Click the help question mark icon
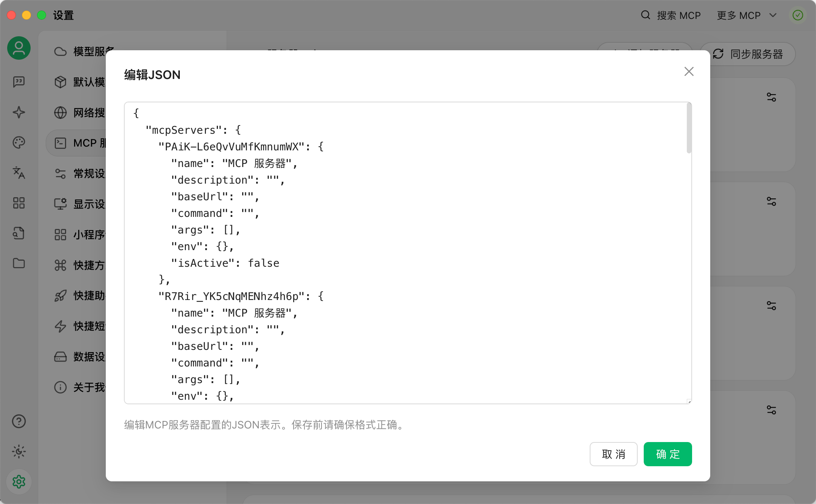 19,421
